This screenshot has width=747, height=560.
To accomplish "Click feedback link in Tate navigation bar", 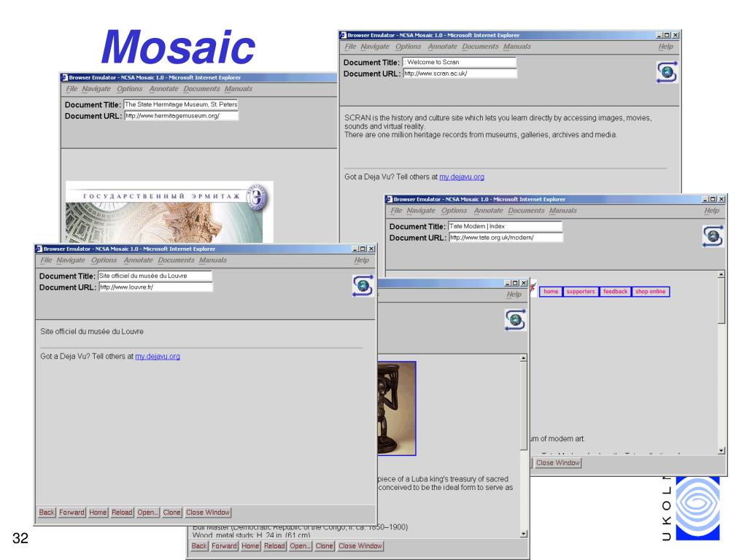I will coord(615,292).
